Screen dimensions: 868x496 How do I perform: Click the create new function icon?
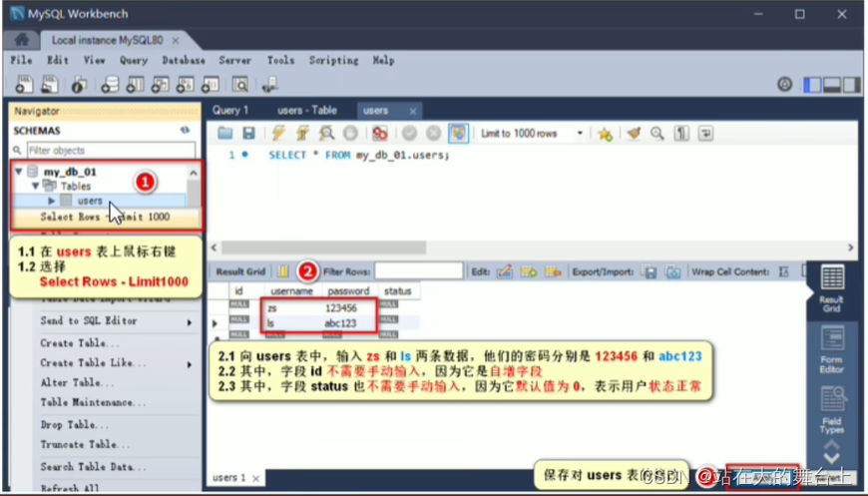click(210, 84)
